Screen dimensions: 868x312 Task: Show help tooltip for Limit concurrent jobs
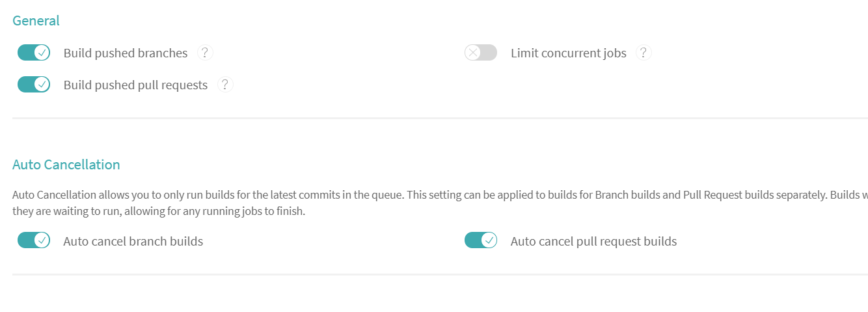644,53
